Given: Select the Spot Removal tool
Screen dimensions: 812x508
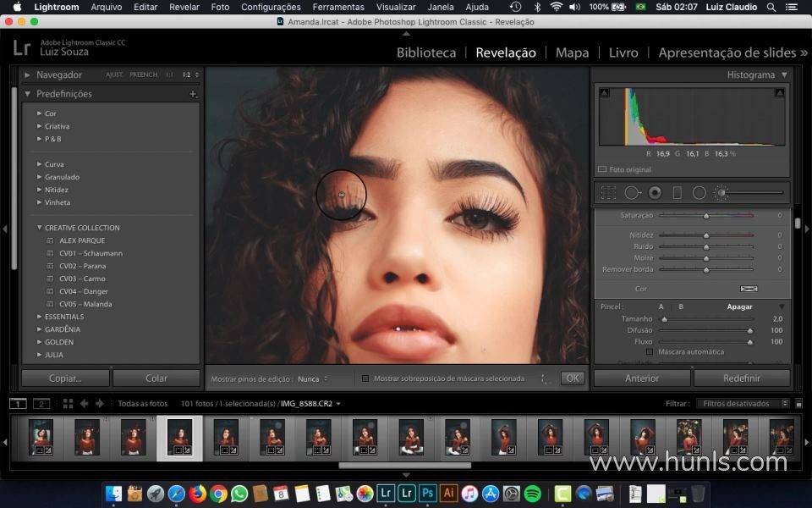Looking at the screenshot, I should click(632, 192).
